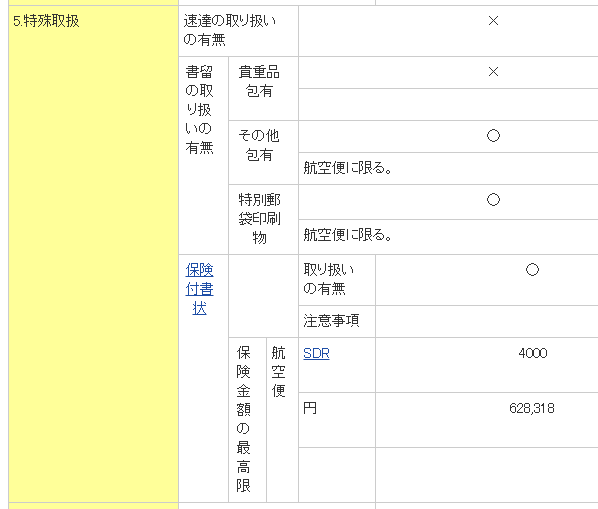Image resolution: width=598 pixels, height=509 pixels.
Task: Click the X mark in the 速達 row
Action: tap(493, 21)
